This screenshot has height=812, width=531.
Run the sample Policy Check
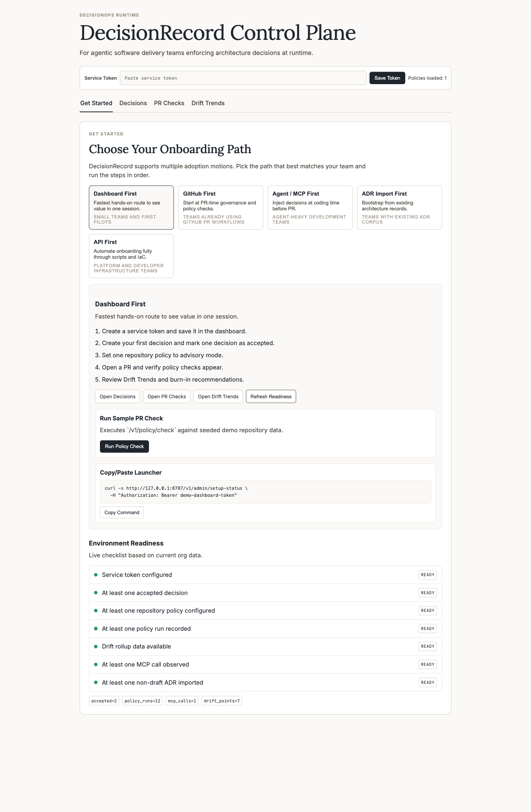(124, 446)
